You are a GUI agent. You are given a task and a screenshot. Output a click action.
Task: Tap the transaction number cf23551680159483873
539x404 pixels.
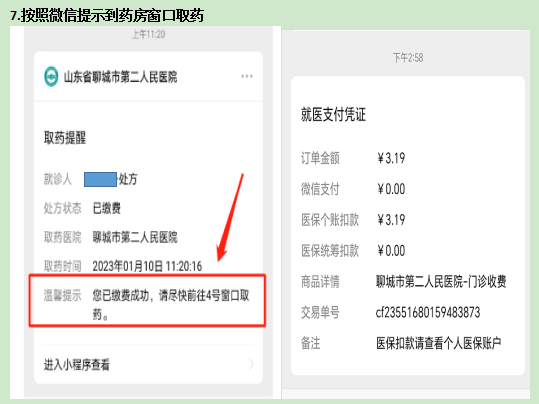[x=428, y=313]
